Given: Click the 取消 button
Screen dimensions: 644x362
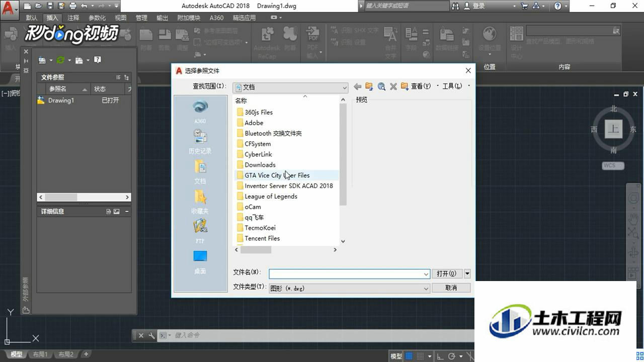Looking at the screenshot, I should pyautogui.click(x=451, y=288).
